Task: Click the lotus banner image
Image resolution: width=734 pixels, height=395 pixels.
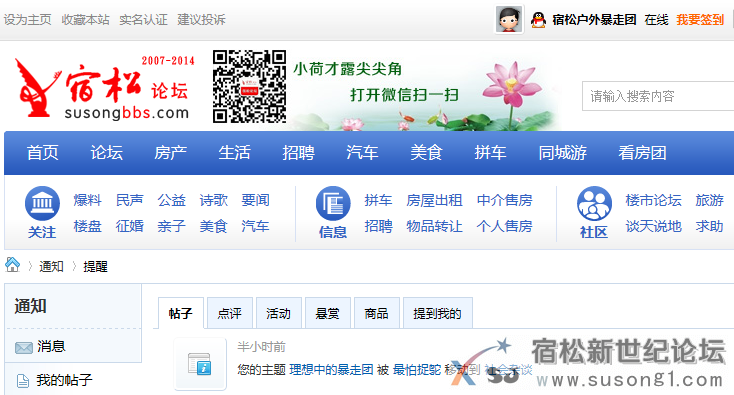Action: coord(425,90)
